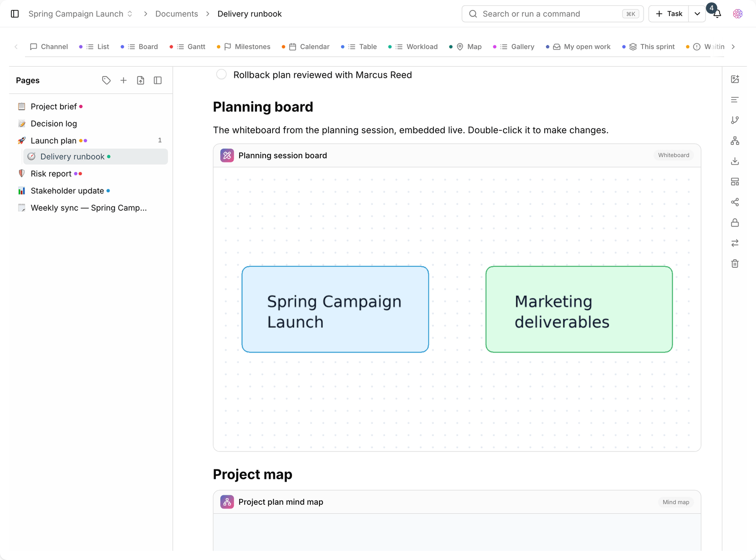The image size is (756, 560).
Task: Click the import page icon in Pages
Action: [x=140, y=80]
